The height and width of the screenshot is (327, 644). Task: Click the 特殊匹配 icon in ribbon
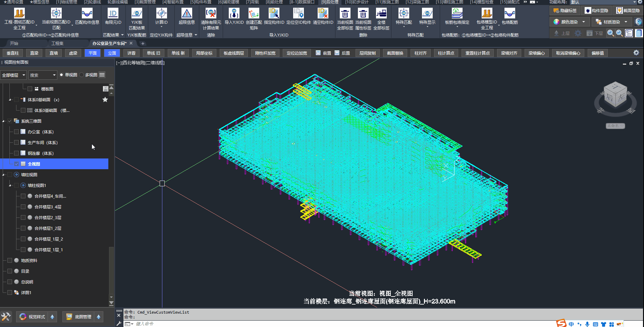(x=404, y=14)
